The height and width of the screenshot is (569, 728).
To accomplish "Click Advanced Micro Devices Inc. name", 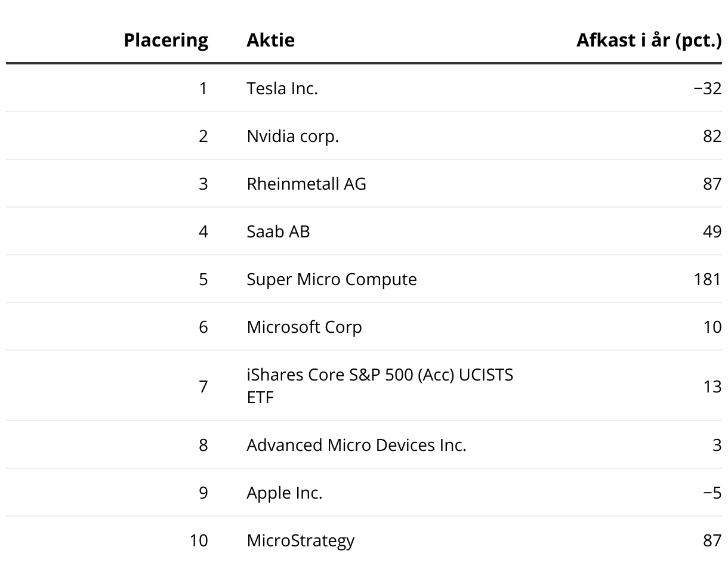I will click(x=356, y=445).
